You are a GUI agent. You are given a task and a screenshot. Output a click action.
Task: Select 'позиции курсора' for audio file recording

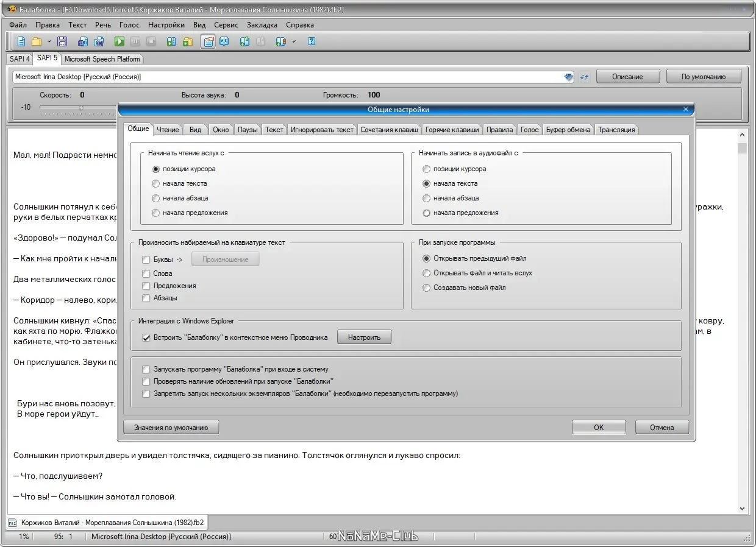[427, 169]
